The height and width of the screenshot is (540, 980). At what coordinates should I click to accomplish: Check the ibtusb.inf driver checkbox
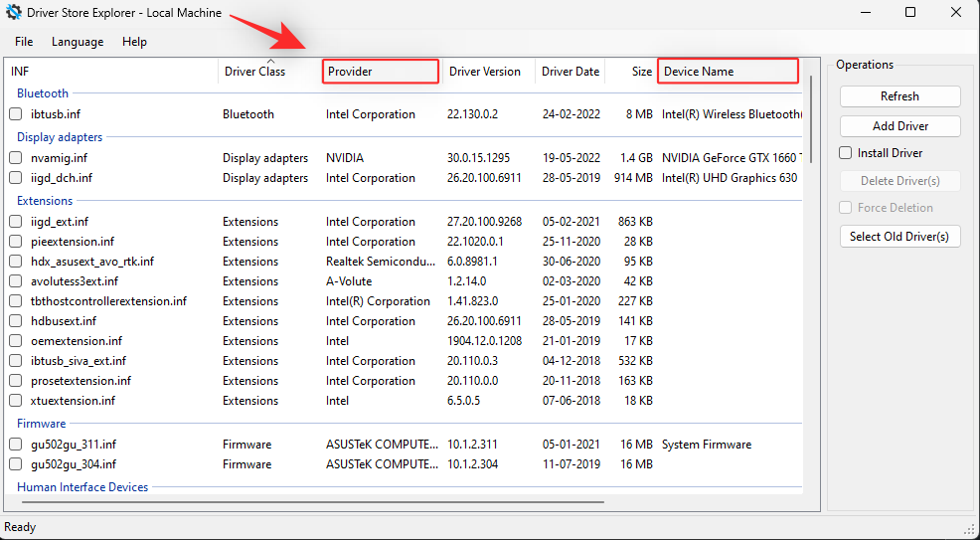tap(16, 114)
